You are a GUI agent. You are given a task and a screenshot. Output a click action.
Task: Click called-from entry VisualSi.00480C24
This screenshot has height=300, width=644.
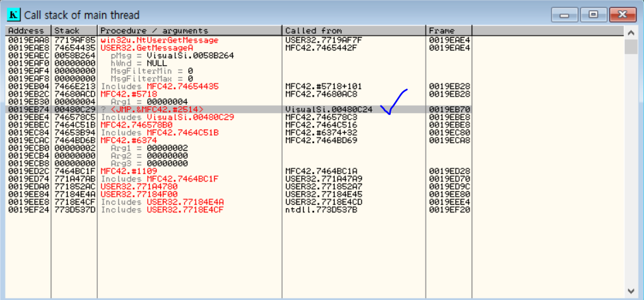(x=329, y=110)
